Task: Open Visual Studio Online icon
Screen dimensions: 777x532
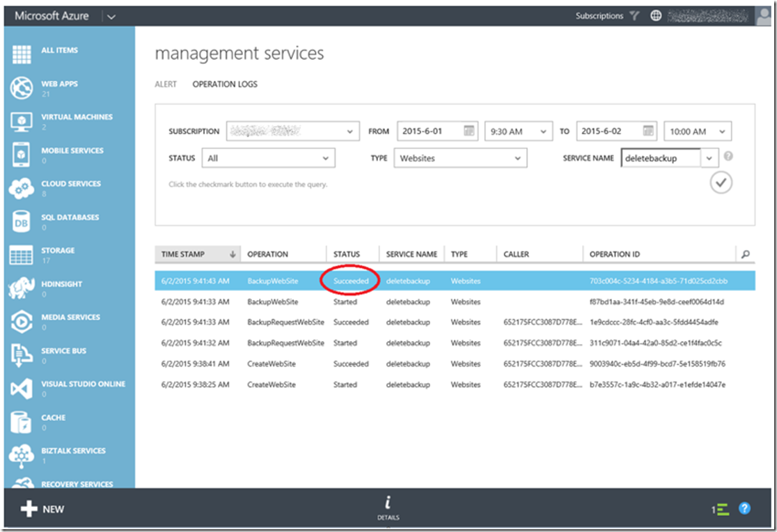Action: tap(22, 389)
